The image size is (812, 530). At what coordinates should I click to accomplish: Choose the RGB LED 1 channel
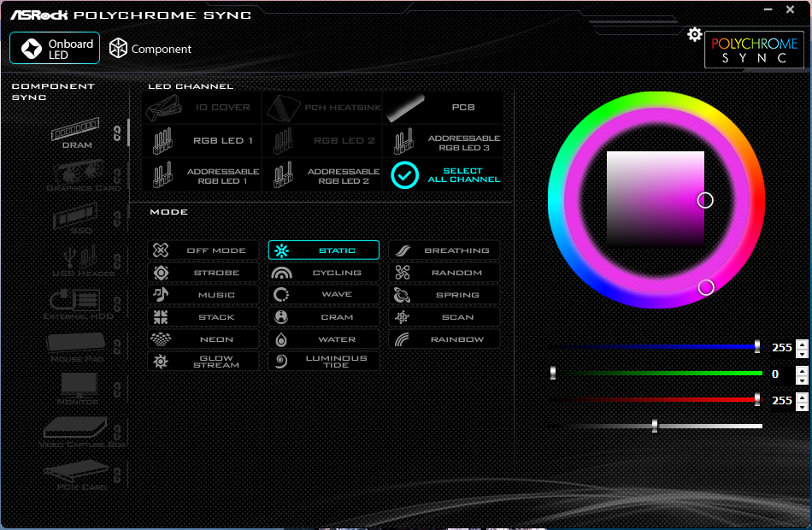[202, 140]
